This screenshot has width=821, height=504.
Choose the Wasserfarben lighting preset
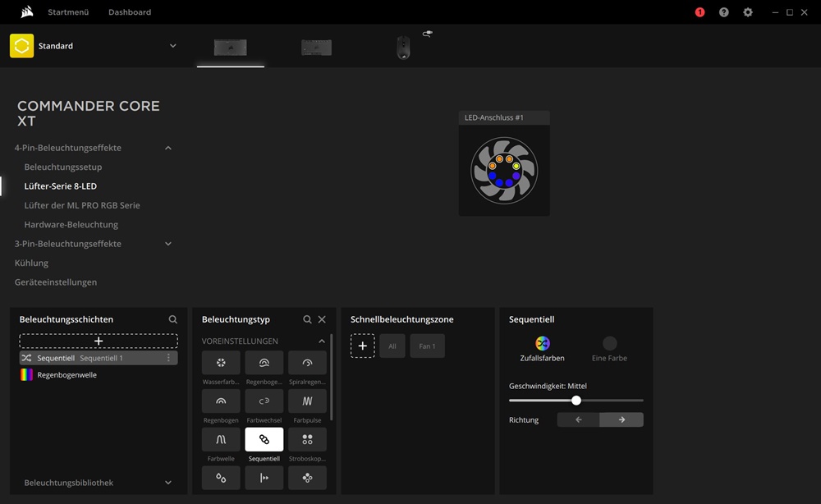tap(221, 363)
